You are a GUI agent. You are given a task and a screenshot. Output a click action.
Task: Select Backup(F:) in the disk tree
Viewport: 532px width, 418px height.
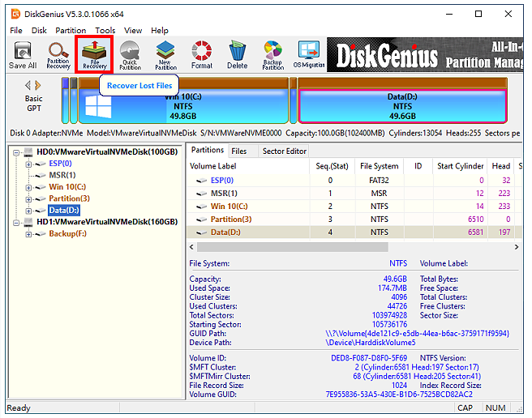(68, 233)
